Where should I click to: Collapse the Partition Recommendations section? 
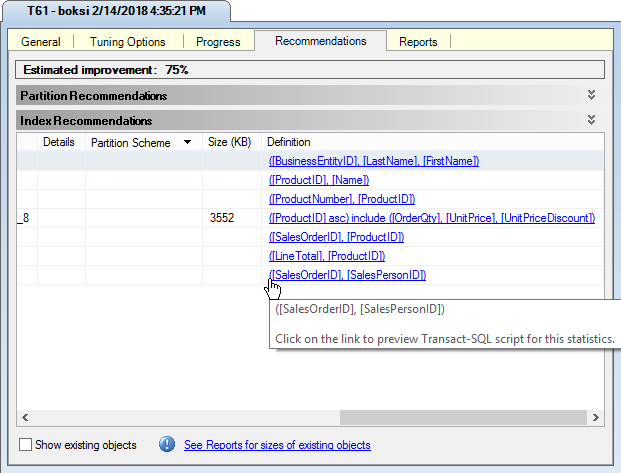click(591, 95)
